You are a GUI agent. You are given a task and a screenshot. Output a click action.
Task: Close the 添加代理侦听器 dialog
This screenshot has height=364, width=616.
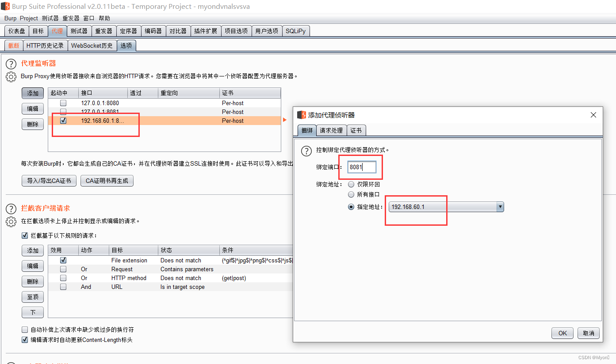coord(593,115)
